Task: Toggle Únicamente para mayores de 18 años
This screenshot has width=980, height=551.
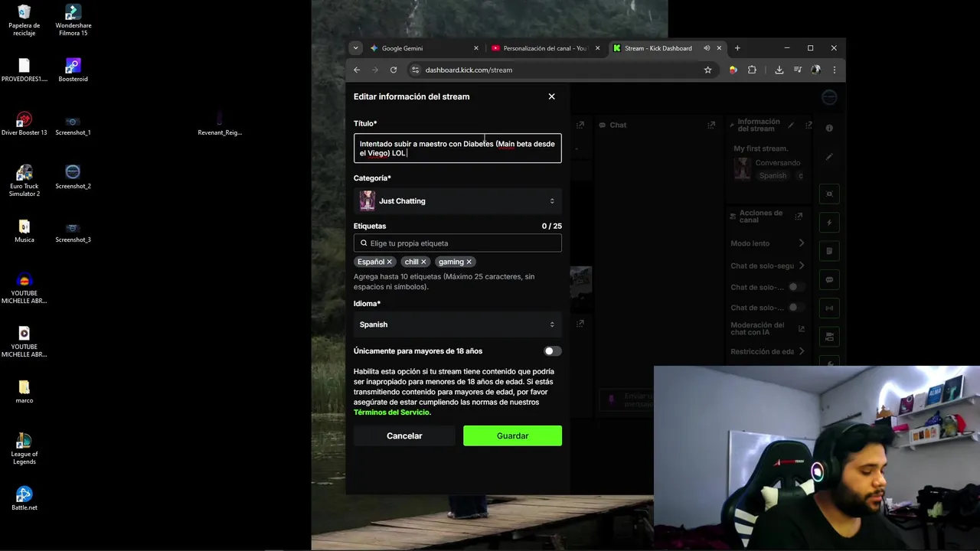Action: coord(552,351)
